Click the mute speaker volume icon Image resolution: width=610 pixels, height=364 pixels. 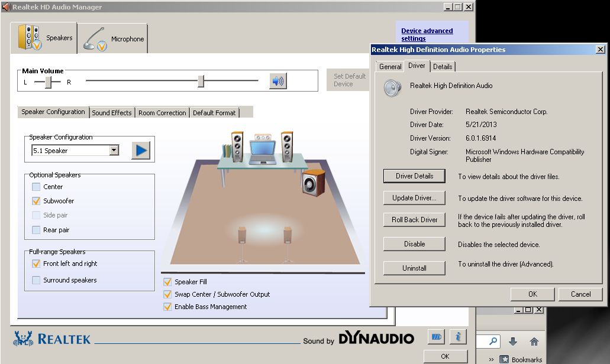[x=277, y=81]
